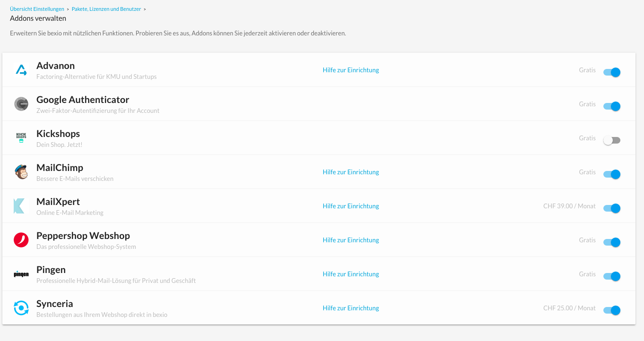The image size is (644, 341).
Task: Click the Gratis label for Peppershop Webshop
Action: [587, 240]
